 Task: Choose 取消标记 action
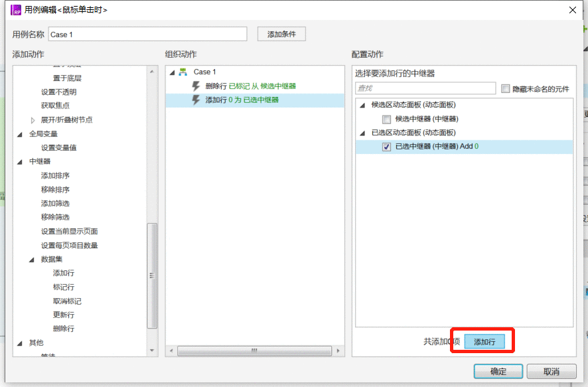67,301
